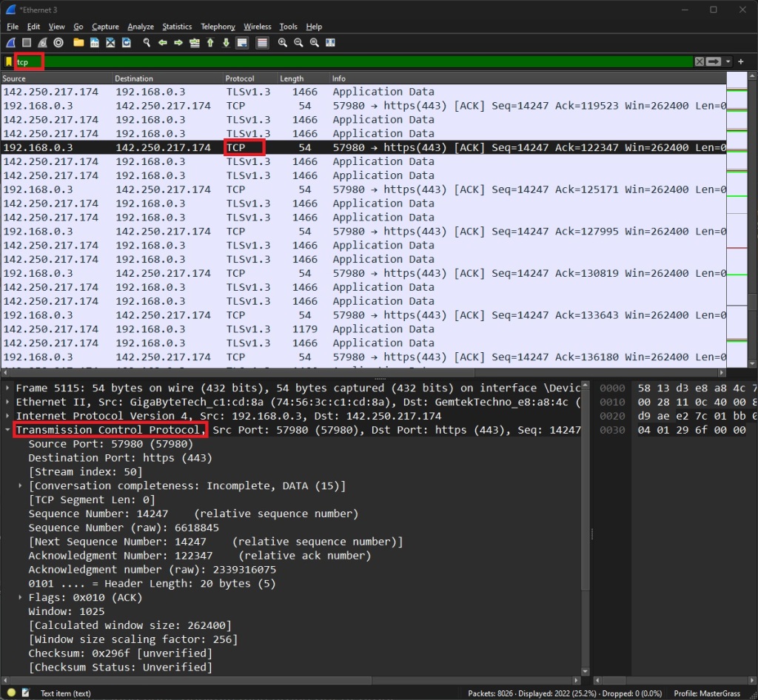This screenshot has width=758, height=700.
Task: Toggle auto-scroll during live capture
Action: tap(242, 43)
